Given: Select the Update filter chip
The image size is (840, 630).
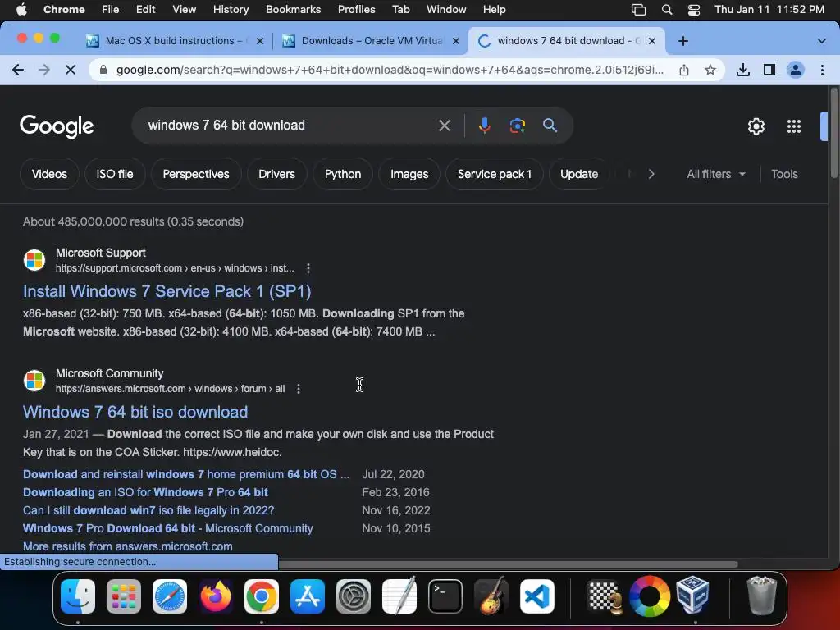Looking at the screenshot, I should (579, 174).
